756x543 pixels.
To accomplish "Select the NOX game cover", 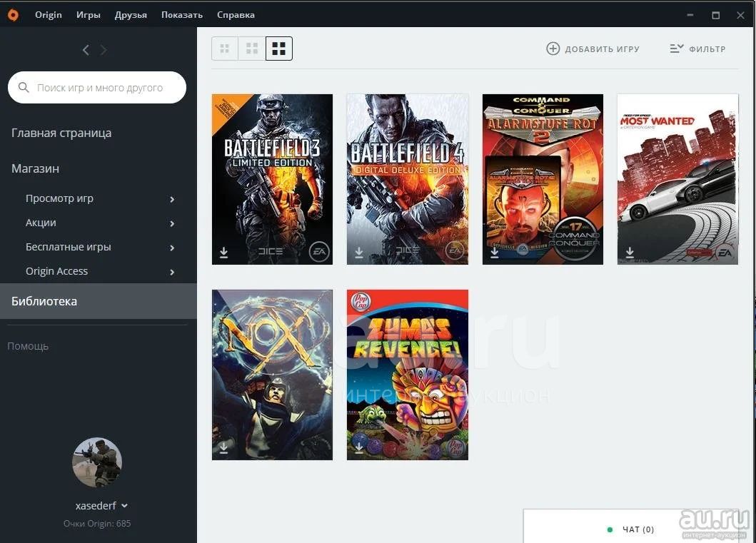I will (x=273, y=375).
